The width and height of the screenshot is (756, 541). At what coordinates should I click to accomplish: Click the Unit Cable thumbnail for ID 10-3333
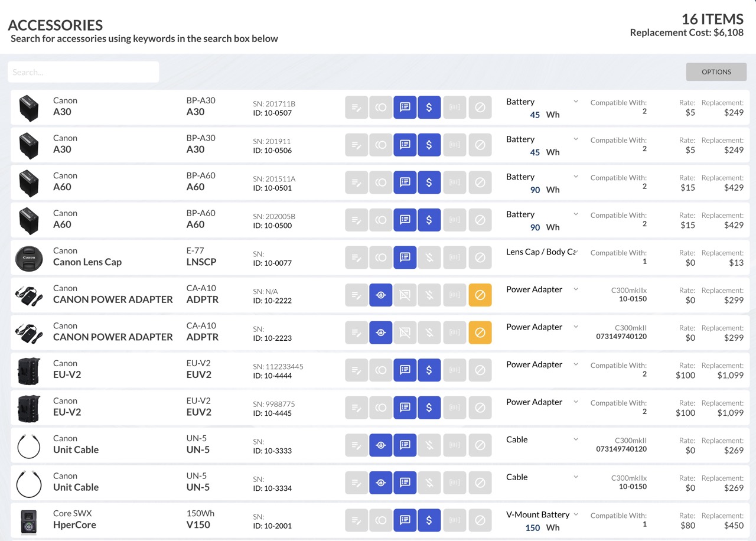(28, 446)
